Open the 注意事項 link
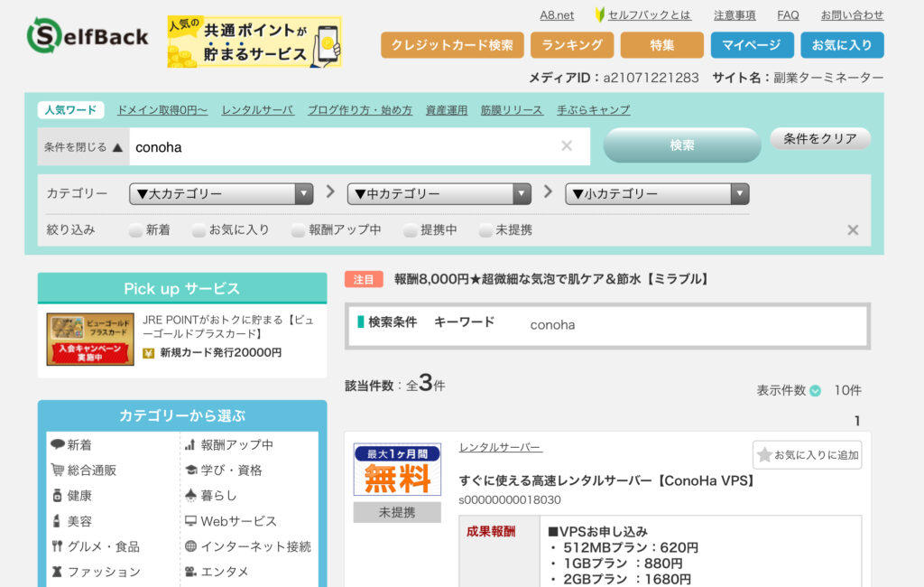The height and width of the screenshot is (587, 924). (x=735, y=15)
